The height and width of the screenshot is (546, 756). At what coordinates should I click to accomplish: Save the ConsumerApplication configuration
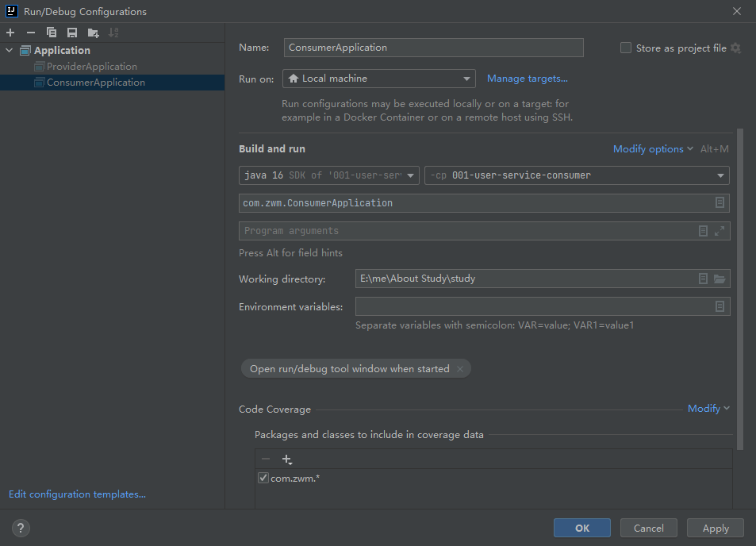tap(71, 32)
